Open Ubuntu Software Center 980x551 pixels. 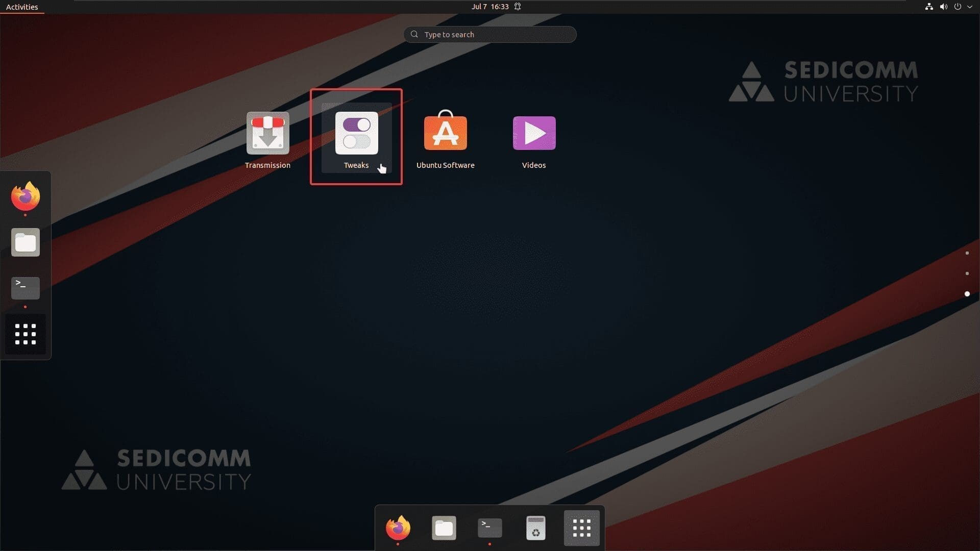(445, 133)
